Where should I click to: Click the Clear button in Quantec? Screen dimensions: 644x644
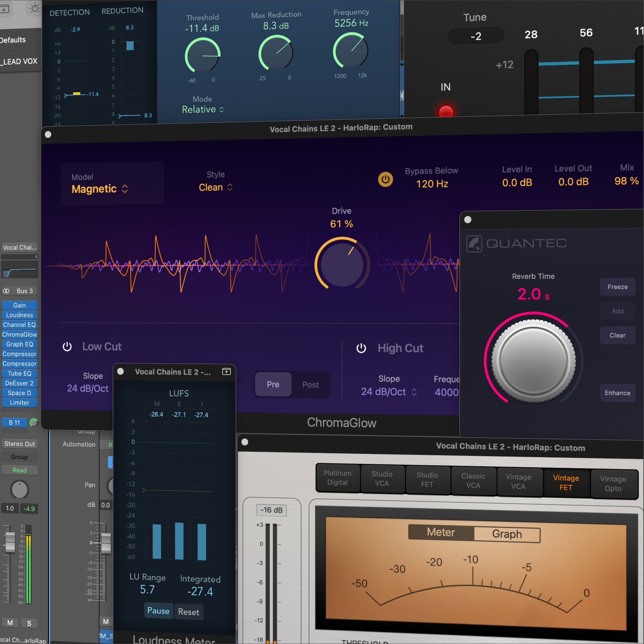pos(617,335)
